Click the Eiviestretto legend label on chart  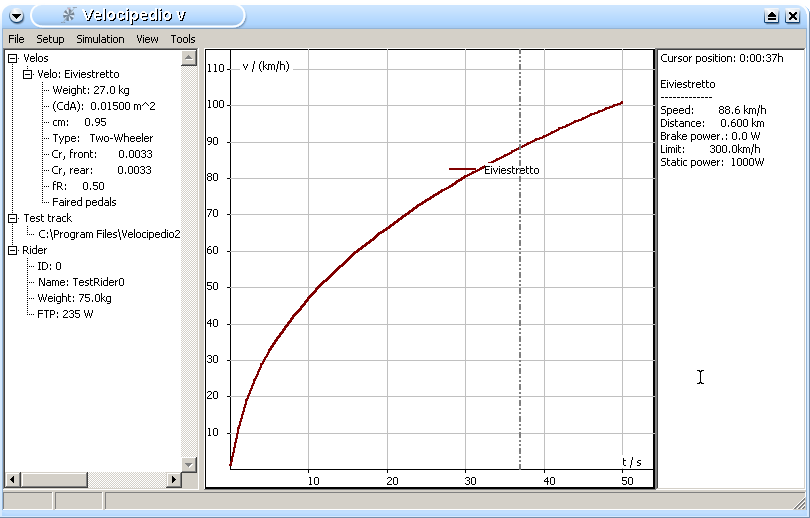point(511,170)
